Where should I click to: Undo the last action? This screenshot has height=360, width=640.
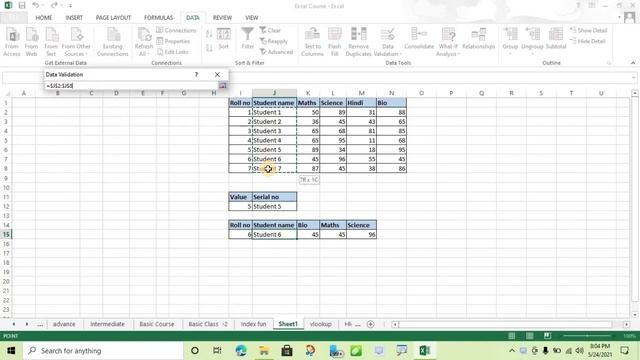pos(36,5)
